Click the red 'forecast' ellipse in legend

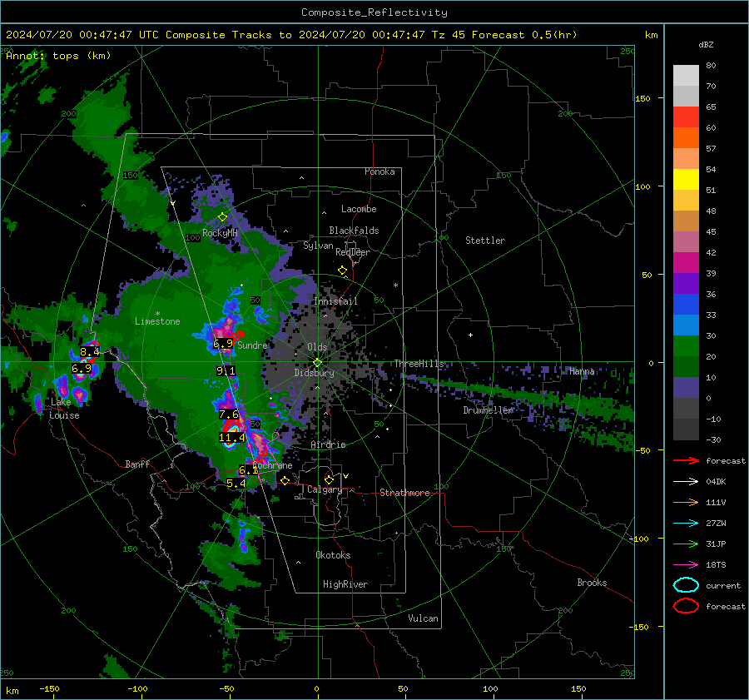[x=686, y=606]
